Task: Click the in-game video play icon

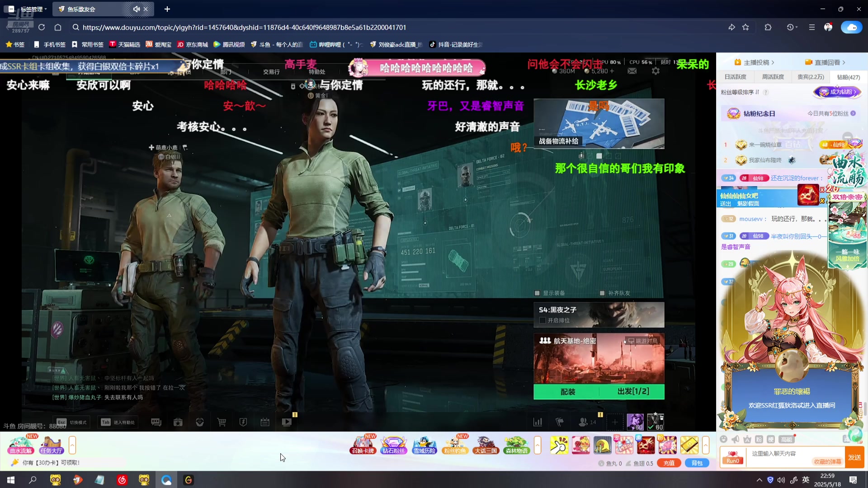Action: (287, 422)
